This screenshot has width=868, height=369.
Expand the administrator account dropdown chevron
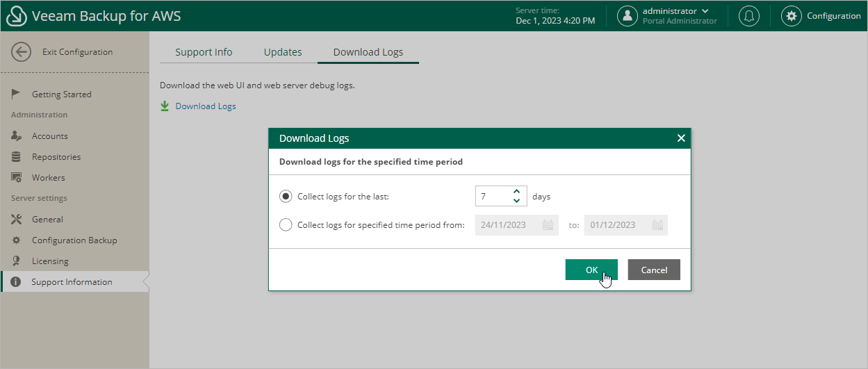705,11
